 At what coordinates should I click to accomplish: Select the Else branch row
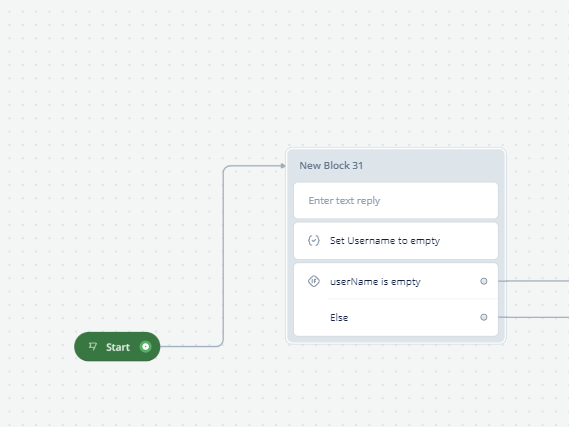coord(396,317)
